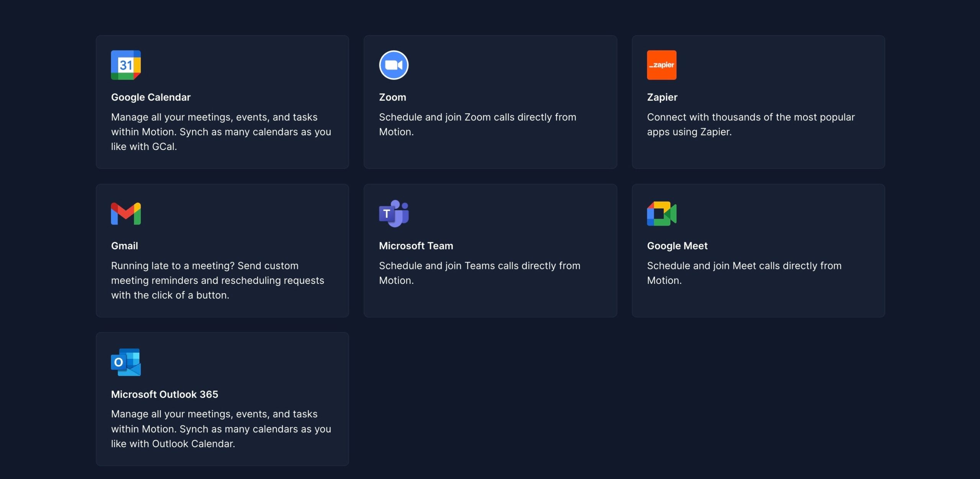The height and width of the screenshot is (479, 980).
Task: Click the Zoom camera icon
Action: click(394, 65)
